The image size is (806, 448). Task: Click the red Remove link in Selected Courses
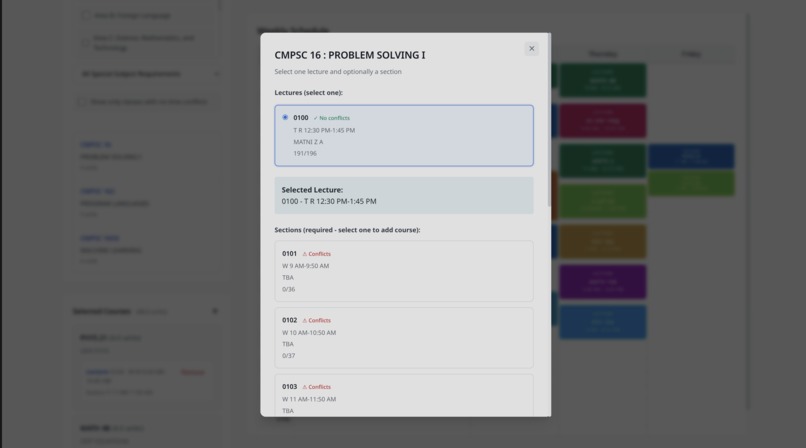click(x=192, y=372)
